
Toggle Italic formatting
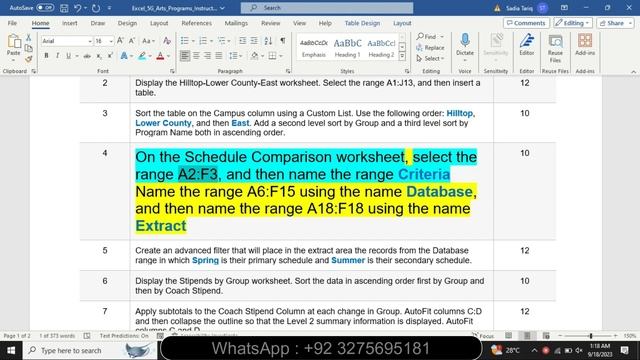pyautogui.click(x=57, y=56)
